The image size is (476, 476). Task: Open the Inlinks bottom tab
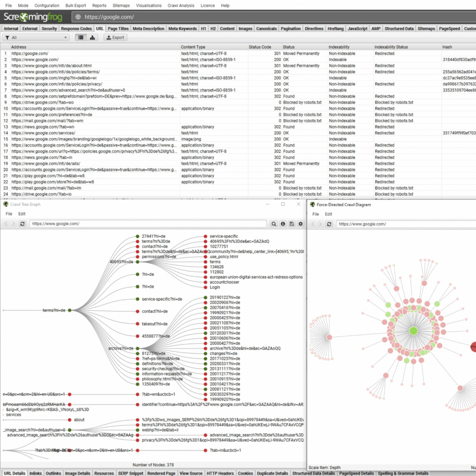pos(35,473)
